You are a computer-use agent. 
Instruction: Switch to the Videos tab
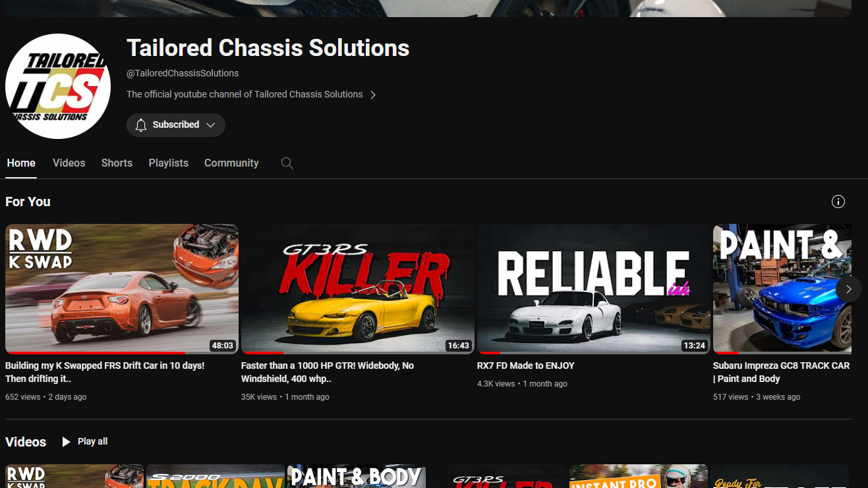[69, 163]
